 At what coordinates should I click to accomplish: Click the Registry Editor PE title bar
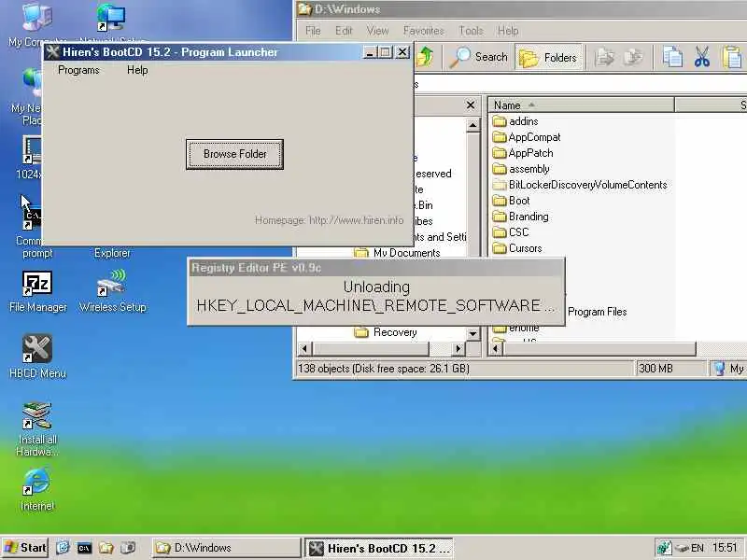[x=376, y=268]
